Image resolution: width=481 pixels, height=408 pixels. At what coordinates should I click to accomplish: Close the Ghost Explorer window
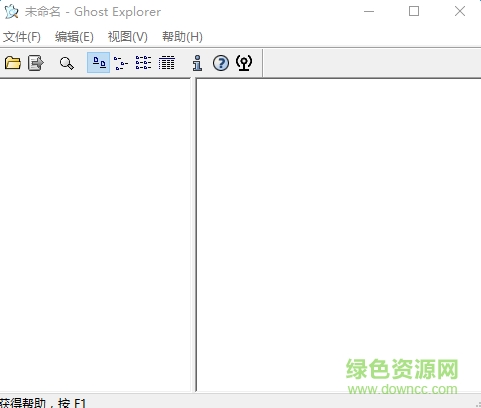click(x=460, y=12)
